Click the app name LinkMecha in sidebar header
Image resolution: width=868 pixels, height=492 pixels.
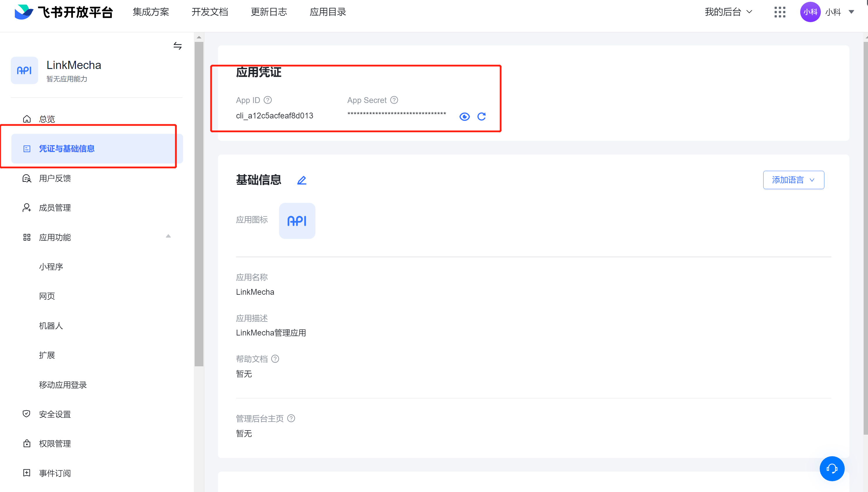coord(74,65)
